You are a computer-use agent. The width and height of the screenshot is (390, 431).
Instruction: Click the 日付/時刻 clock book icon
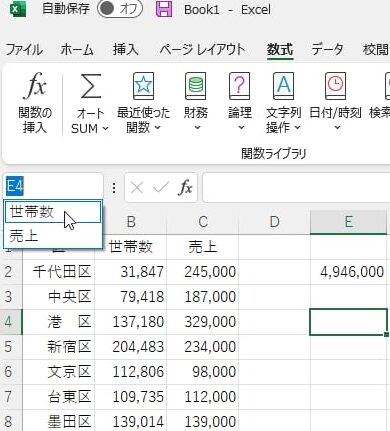pyautogui.click(x=335, y=86)
